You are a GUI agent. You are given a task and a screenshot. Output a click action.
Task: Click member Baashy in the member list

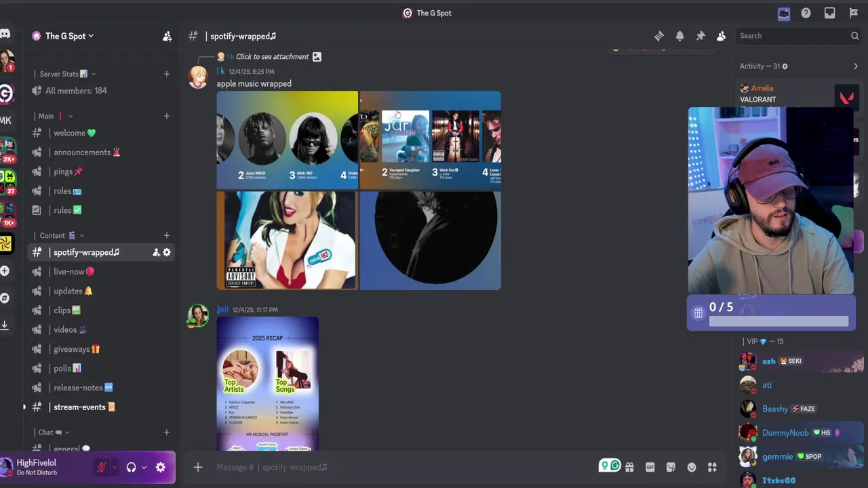tap(800, 409)
